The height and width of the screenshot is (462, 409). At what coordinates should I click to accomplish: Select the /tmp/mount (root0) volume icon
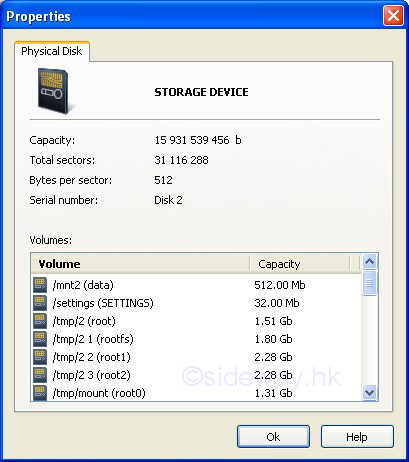coord(40,393)
